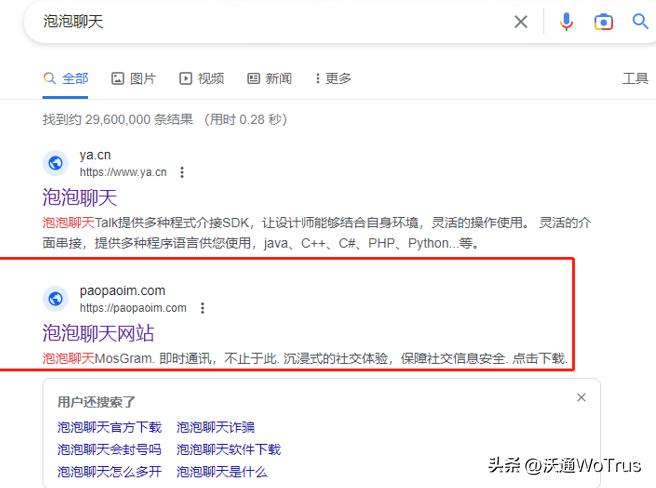
Task: Search related term 泡泡聊天怎么多开
Action: coord(110,472)
